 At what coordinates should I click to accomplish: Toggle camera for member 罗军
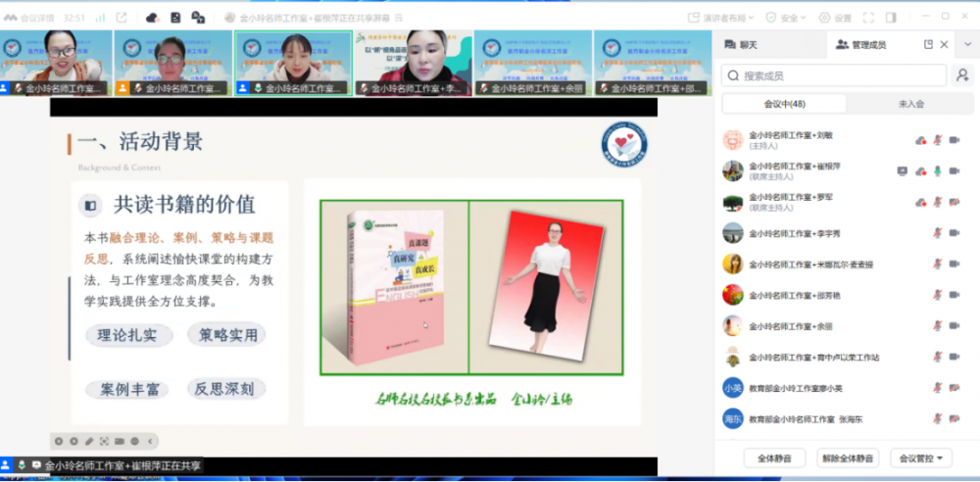tap(954, 202)
